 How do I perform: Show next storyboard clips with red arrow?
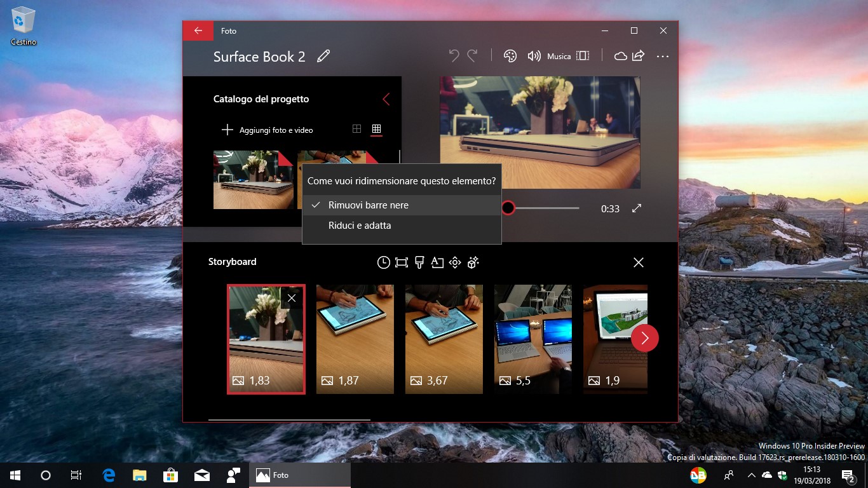[x=645, y=339]
